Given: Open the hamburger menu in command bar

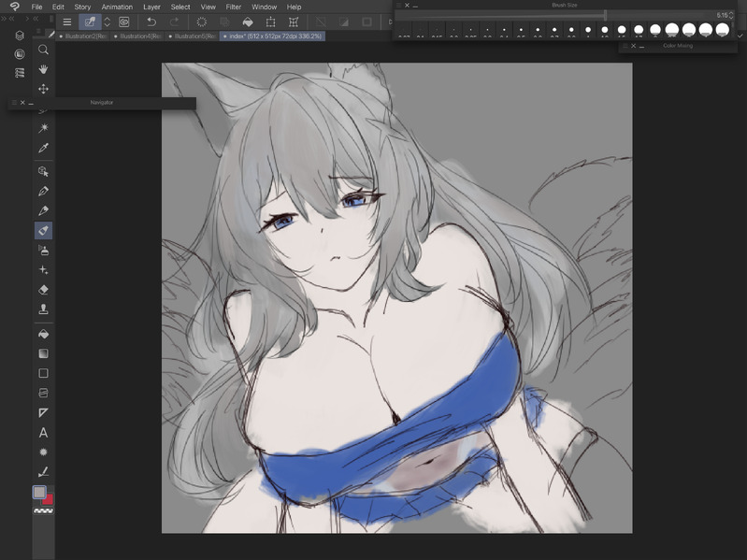Looking at the screenshot, I should (67, 22).
